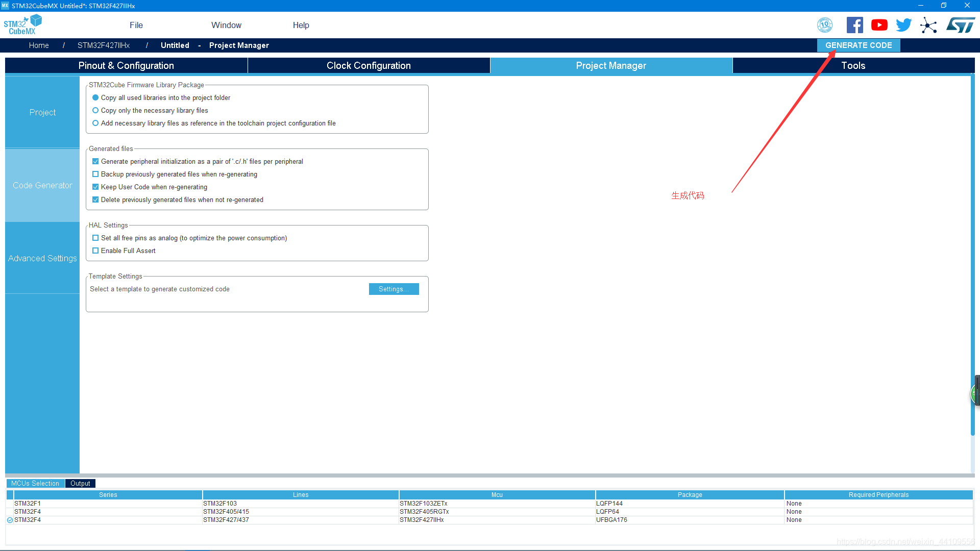Open the Facebook icon link

click(854, 25)
